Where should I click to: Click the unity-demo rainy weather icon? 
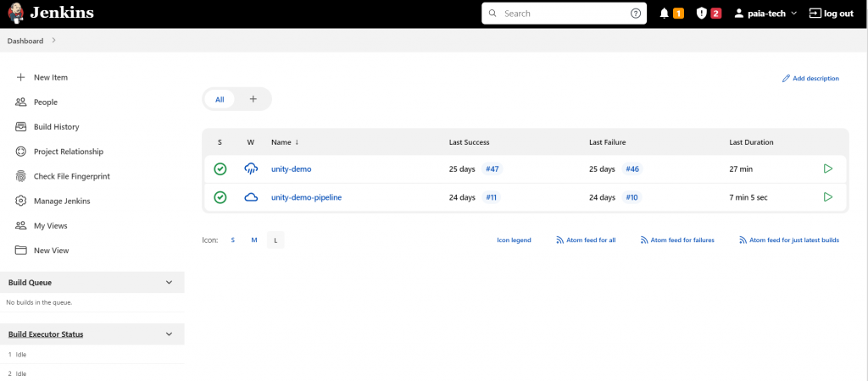(x=251, y=169)
